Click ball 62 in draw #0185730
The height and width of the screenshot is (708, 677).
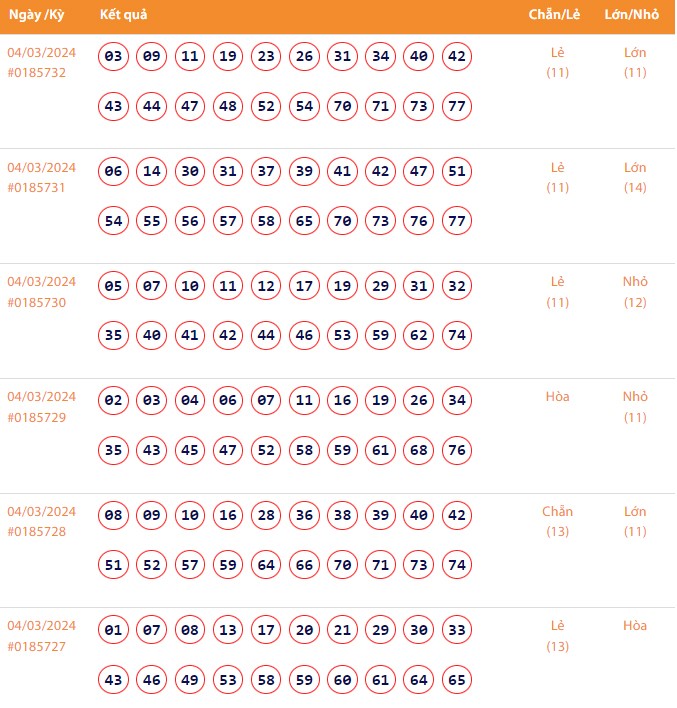418,336
